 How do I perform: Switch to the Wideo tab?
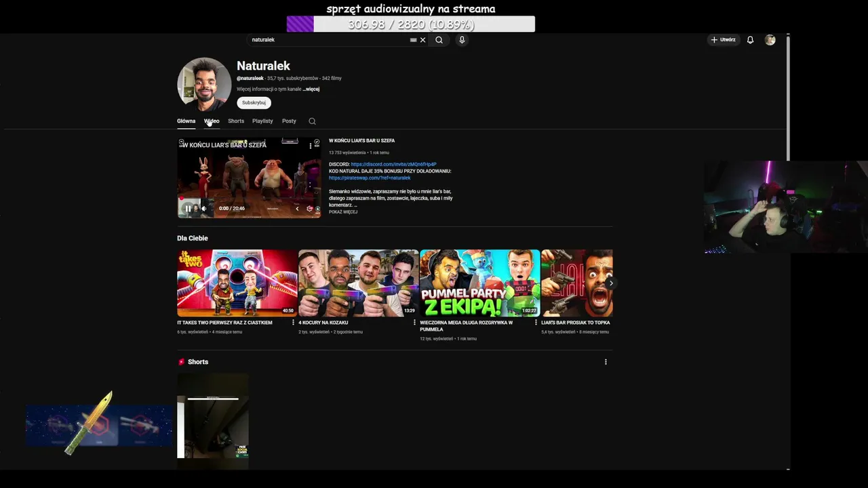[212, 121]
